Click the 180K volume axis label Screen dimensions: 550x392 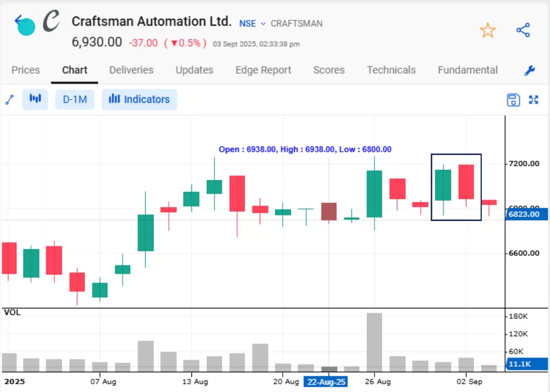(518, 316)
